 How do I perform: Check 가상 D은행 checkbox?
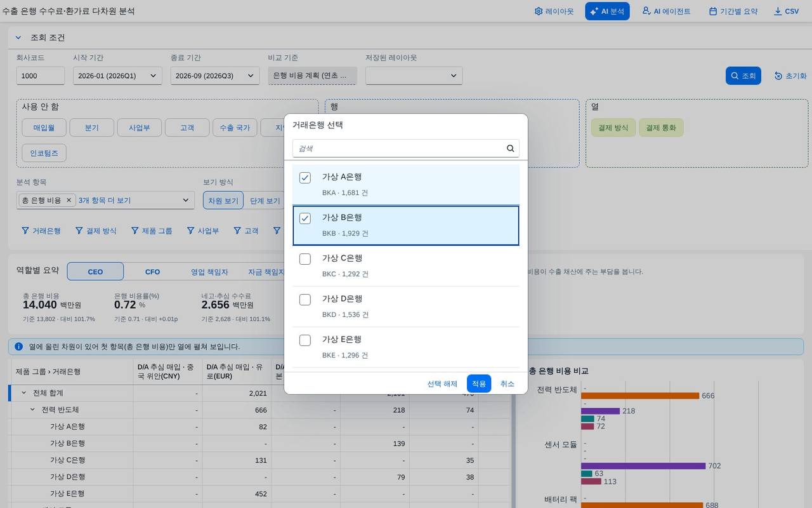click(305, 300)
